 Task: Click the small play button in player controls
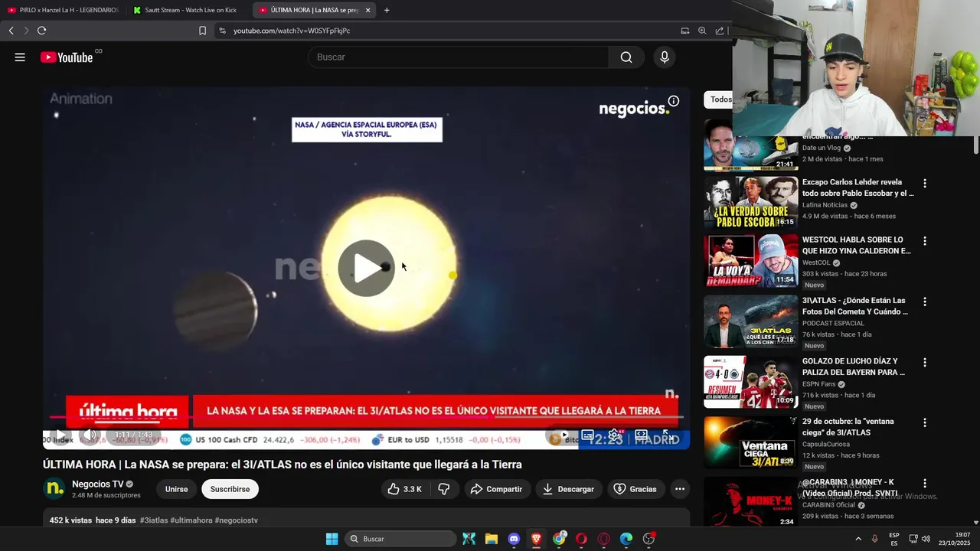pos(60,435)
